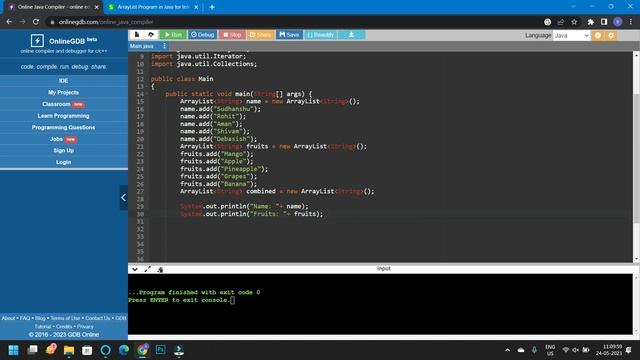Go back in browser history
The height and width of the screenshot is (360, 640).
click(9, 22)
